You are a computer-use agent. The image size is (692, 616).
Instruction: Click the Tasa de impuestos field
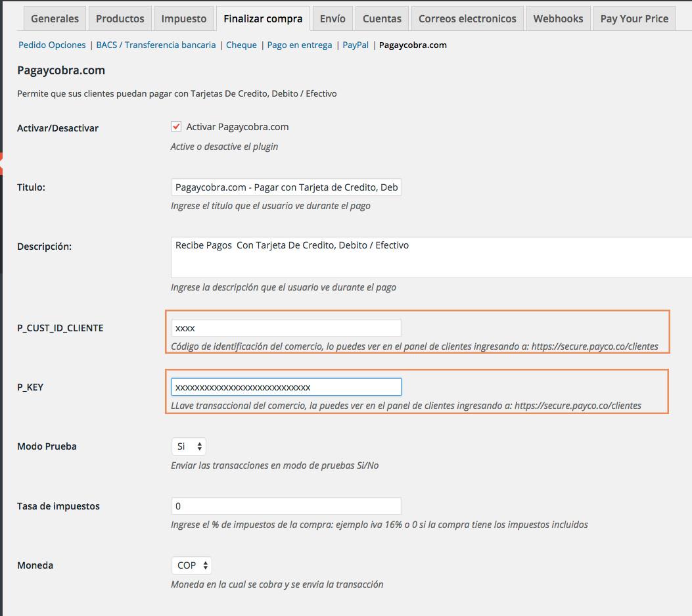coord(286,506)
